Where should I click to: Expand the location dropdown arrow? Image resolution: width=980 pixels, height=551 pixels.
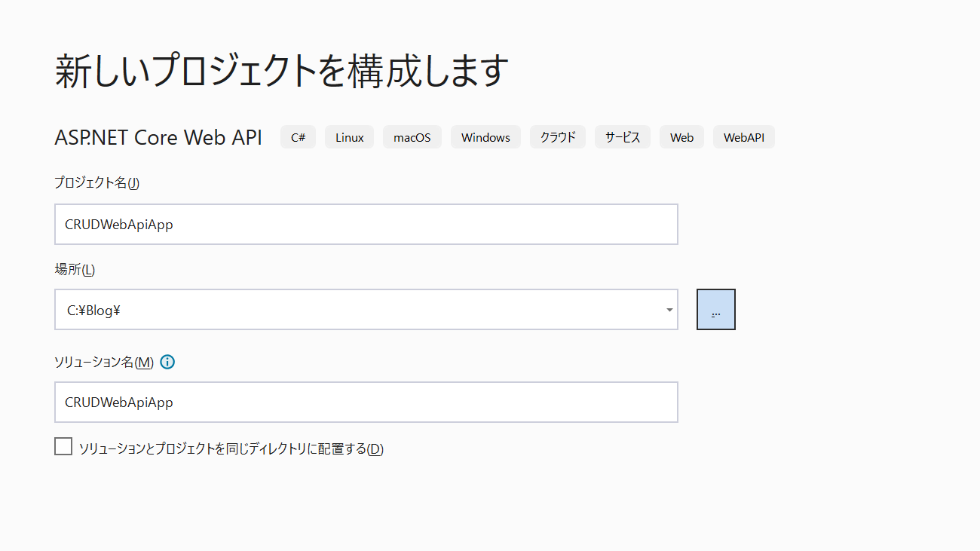[x=669, y=310]
